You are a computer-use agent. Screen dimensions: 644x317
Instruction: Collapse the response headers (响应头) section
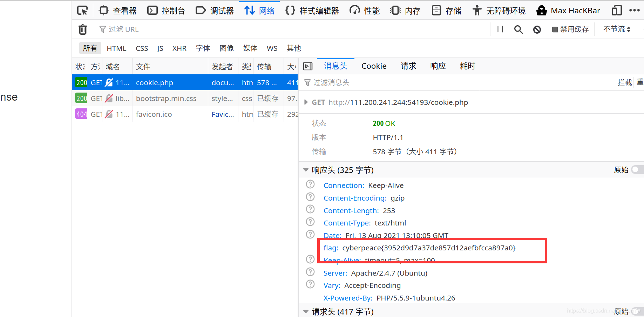tap(306, 170)
